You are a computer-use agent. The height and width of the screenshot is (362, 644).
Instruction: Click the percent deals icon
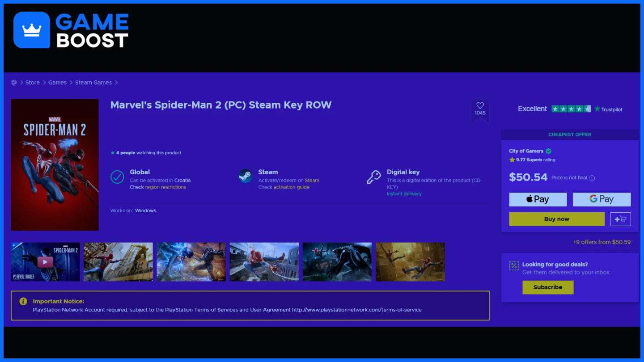coord(514,266)
